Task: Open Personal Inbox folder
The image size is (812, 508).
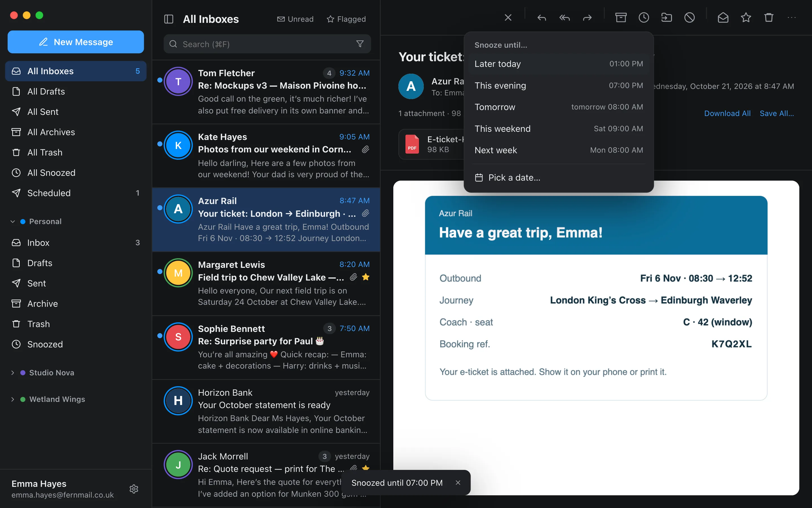Action: [76, 243]
